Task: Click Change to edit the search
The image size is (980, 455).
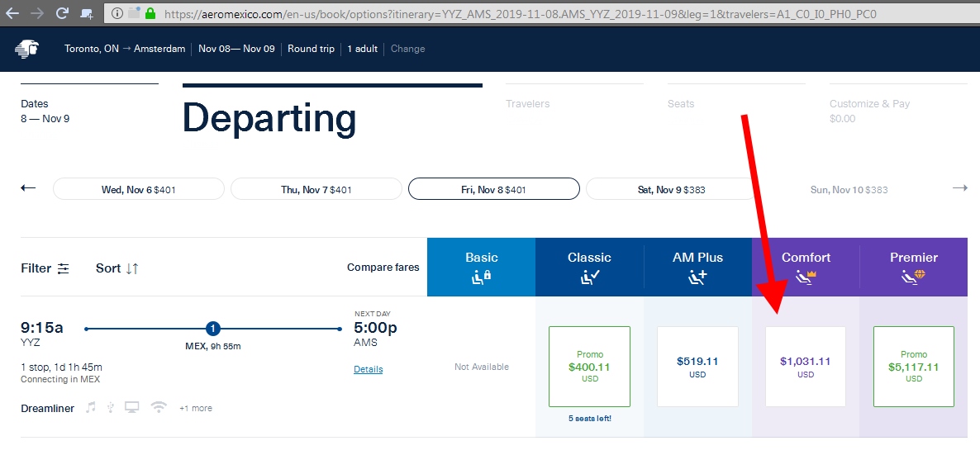Action: point(407,49)
